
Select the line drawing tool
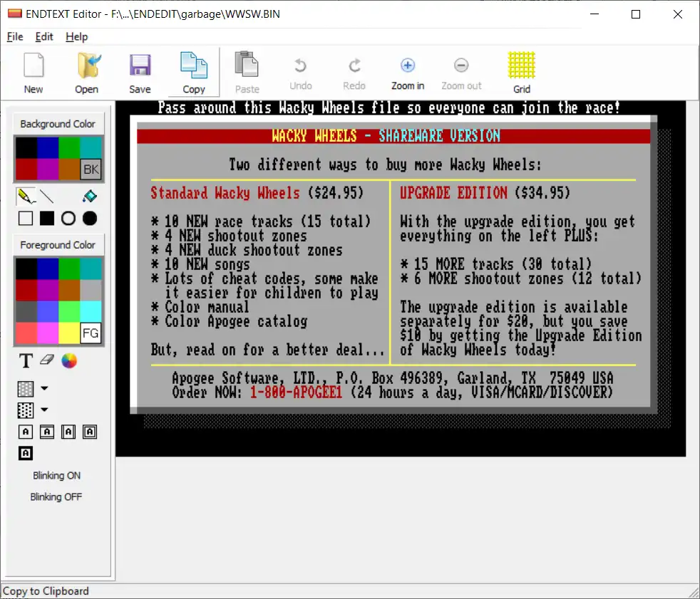(x=47, y=197)
